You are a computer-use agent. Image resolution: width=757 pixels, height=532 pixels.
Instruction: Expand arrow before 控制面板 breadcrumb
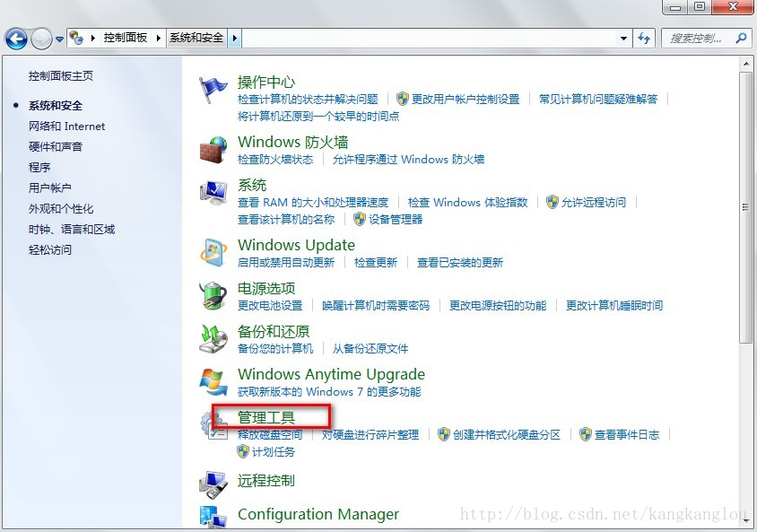click(92, 38)
